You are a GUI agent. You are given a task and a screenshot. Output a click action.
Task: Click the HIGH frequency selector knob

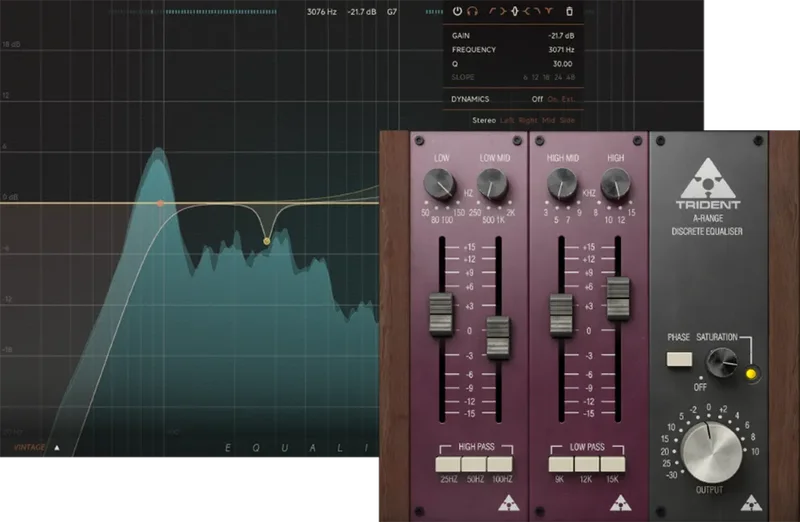click(x=616, y=184)
